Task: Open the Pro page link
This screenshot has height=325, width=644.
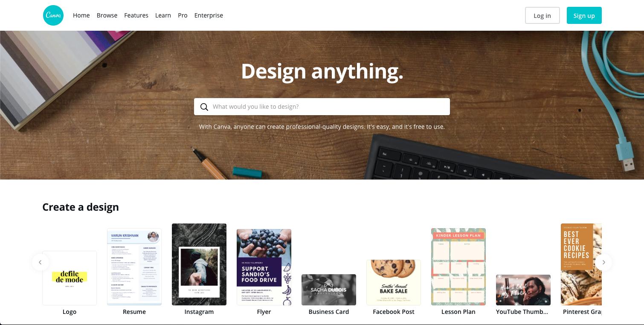Action: 183,15
